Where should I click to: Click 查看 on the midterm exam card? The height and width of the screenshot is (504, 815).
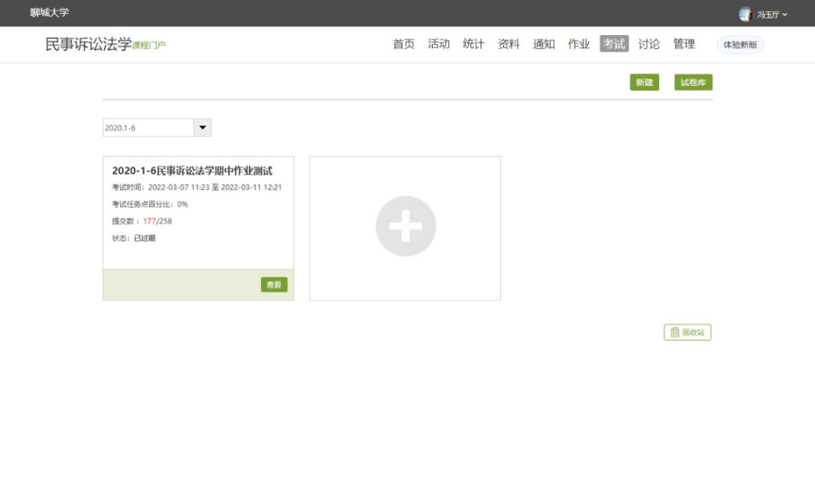click(x=274, y=285)
